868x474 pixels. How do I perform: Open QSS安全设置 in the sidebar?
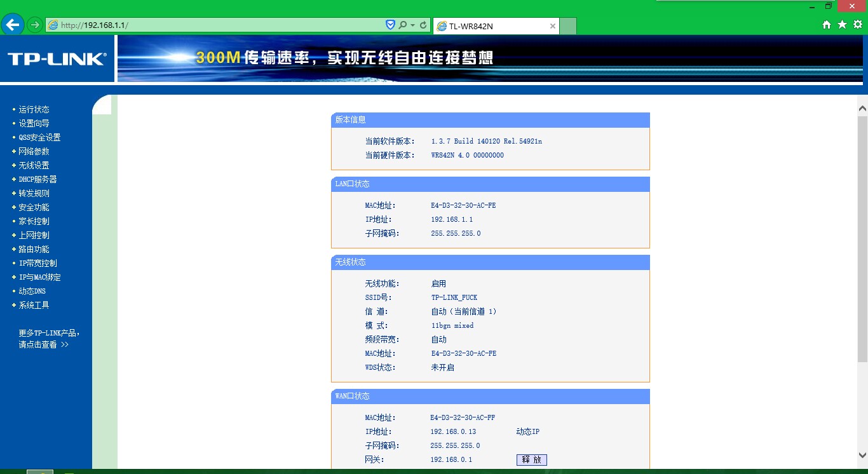pos(39,137)
